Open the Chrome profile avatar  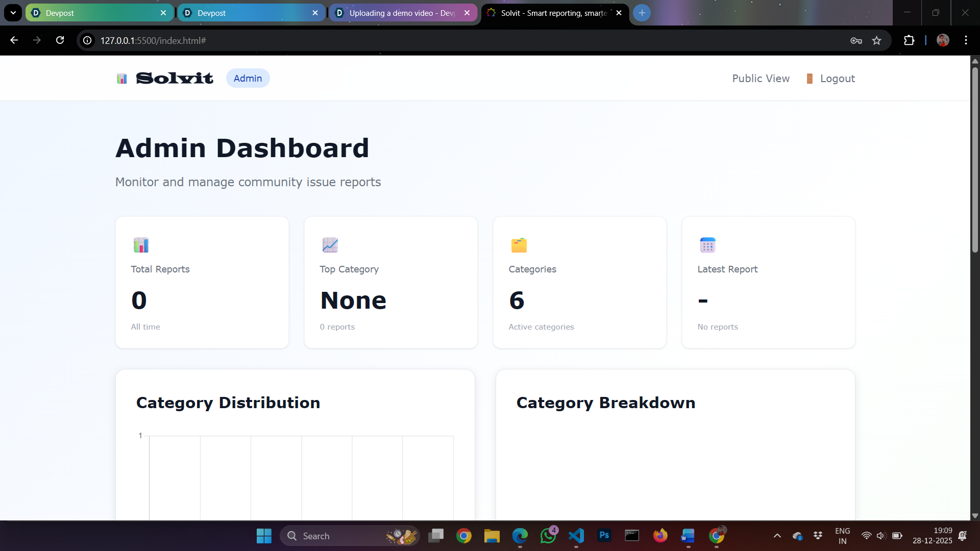coord(943,40)
